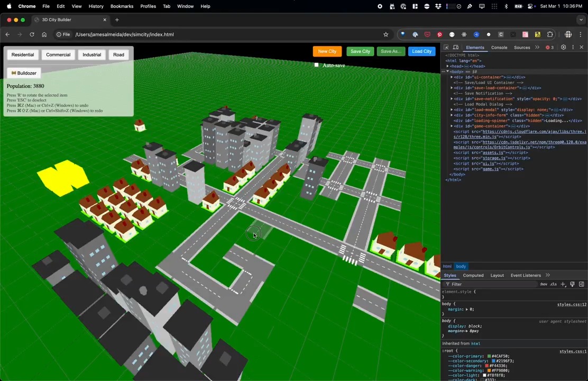
Task: Focus the Styles Filter input field
Action: point(491,284)
